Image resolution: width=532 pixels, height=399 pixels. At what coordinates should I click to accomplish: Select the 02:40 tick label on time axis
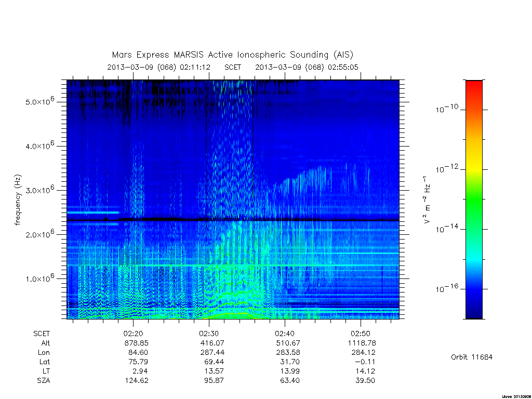[x=285, y=334]
